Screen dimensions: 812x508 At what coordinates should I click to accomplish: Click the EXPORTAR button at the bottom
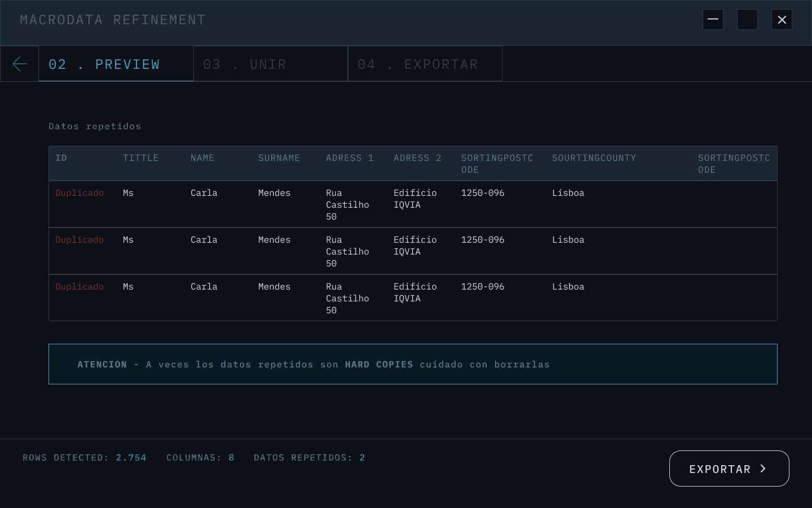729,468
